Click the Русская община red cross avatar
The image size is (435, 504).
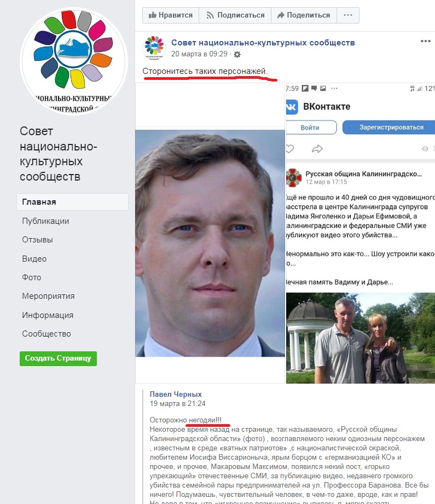(293, 178)
